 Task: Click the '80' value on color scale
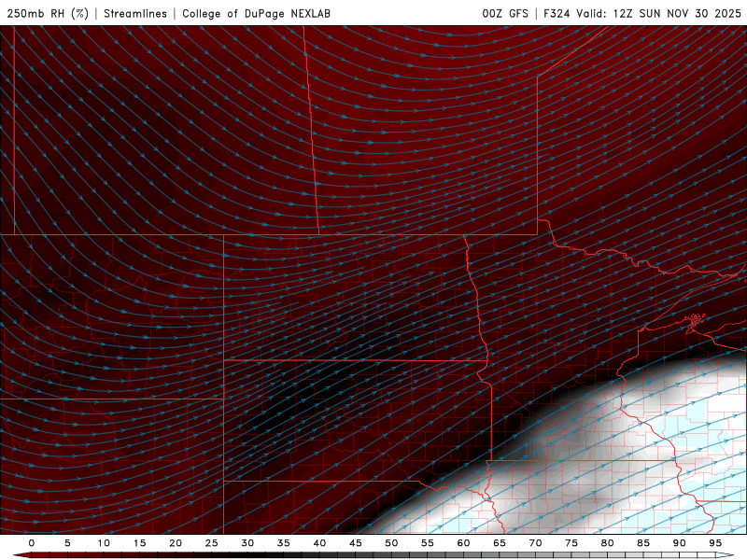[608, 543]
